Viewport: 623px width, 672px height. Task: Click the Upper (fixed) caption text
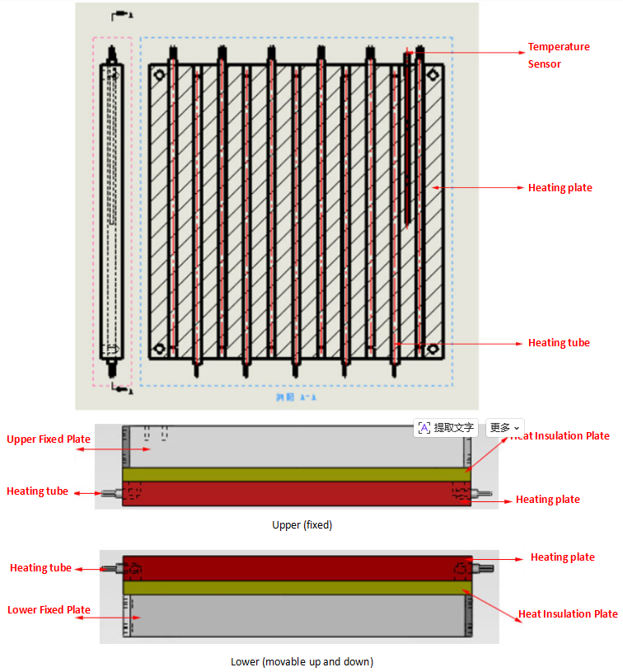click(302, 525)
